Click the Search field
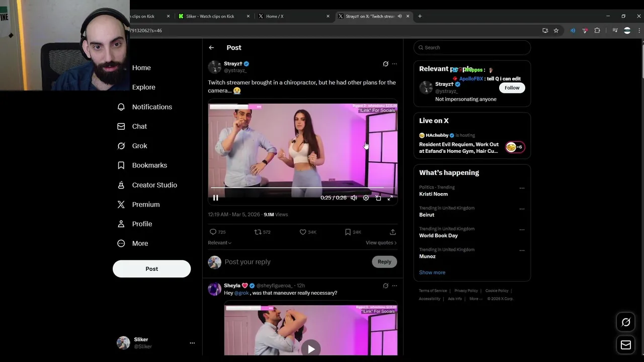Image resolution: width=644 pixels, height=362 pixels. [x=472, y=48]
